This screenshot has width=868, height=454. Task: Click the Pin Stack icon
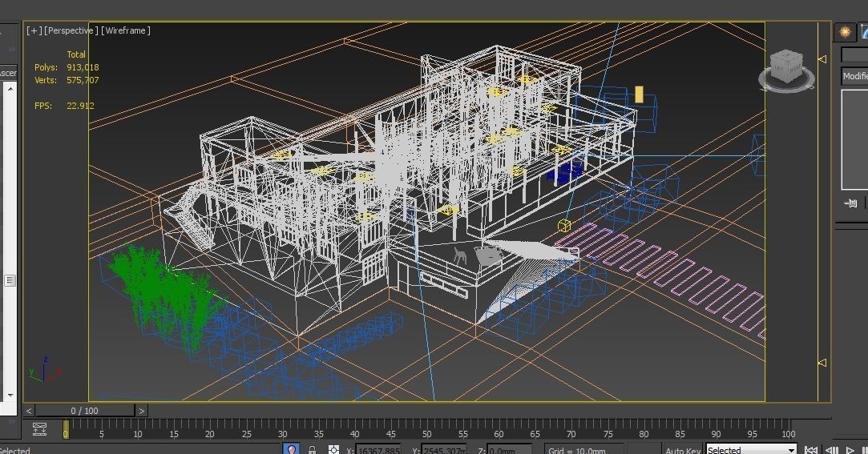tap(851, 203)
